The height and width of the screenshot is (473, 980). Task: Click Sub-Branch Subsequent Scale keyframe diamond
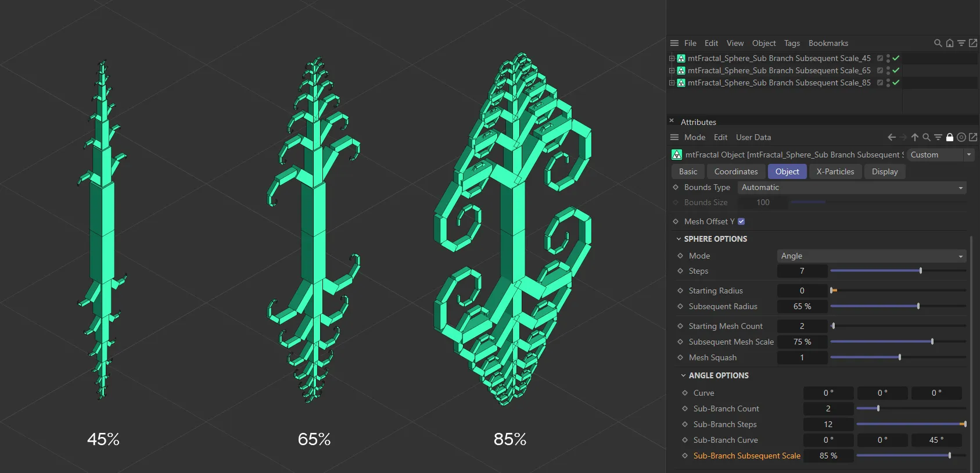pyautogui.click(x=685, y=456)
